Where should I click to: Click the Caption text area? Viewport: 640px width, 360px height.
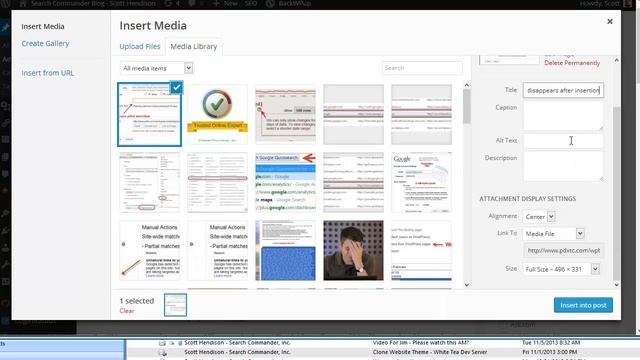pyautogui.click(x=563, y=116)
